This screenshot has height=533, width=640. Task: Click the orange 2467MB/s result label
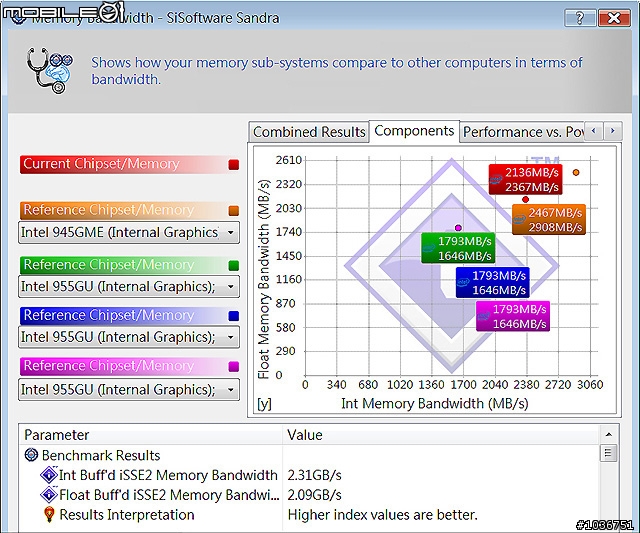tap(549, 220)
